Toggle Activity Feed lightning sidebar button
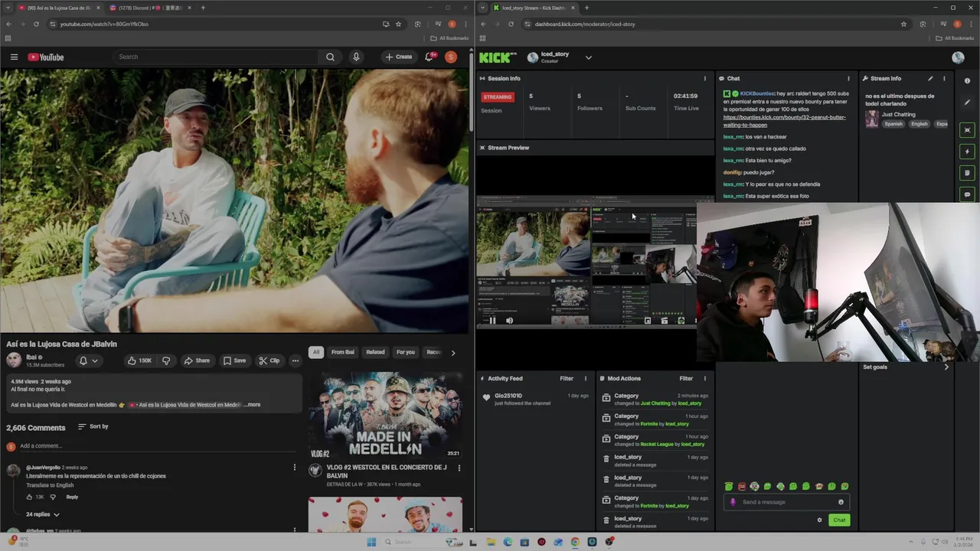This screenshot has height=551, width=980. pyautogui.click(x=967, y=152)
